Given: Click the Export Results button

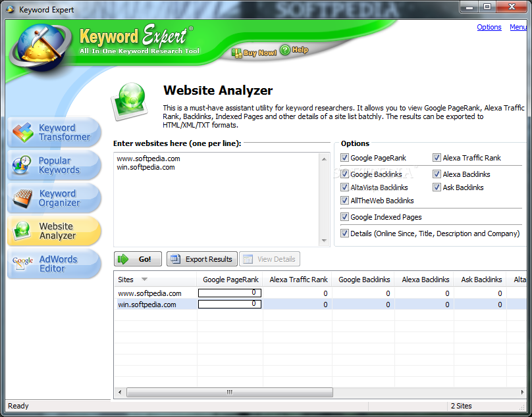Looking at the screenshot, I should 202,259.
